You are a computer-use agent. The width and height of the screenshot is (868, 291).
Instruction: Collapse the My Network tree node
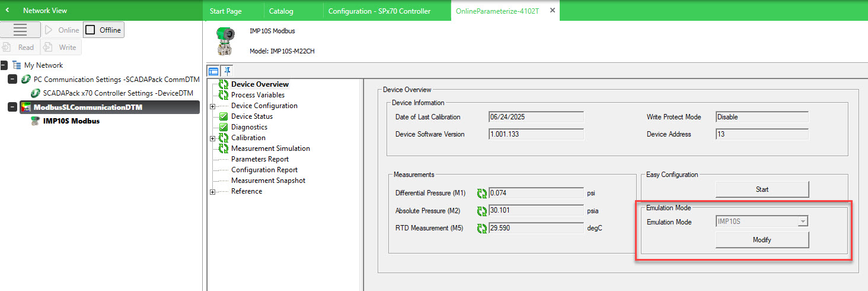click(x=4, y=65)
